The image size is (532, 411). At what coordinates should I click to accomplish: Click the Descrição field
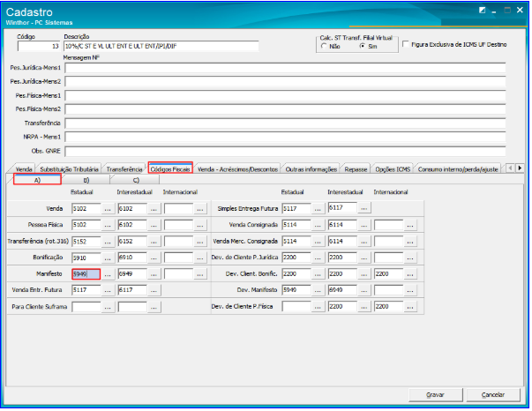coord(161,46)
